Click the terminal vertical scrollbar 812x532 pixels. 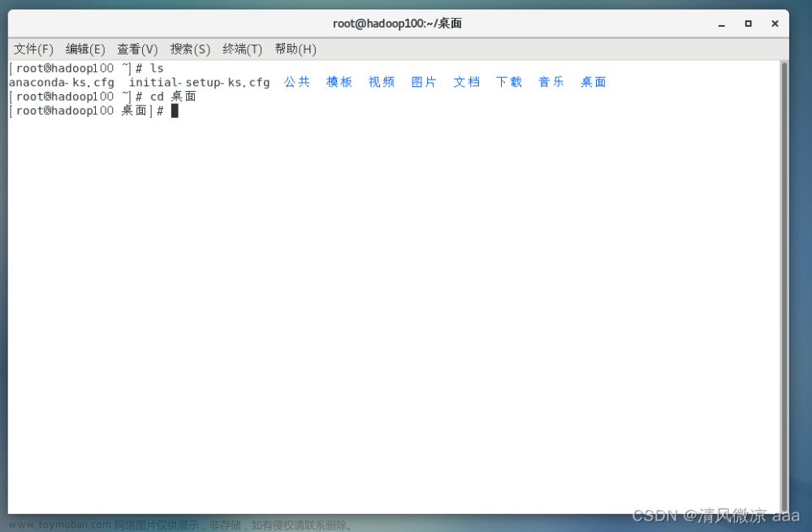(x=784, y=287)
